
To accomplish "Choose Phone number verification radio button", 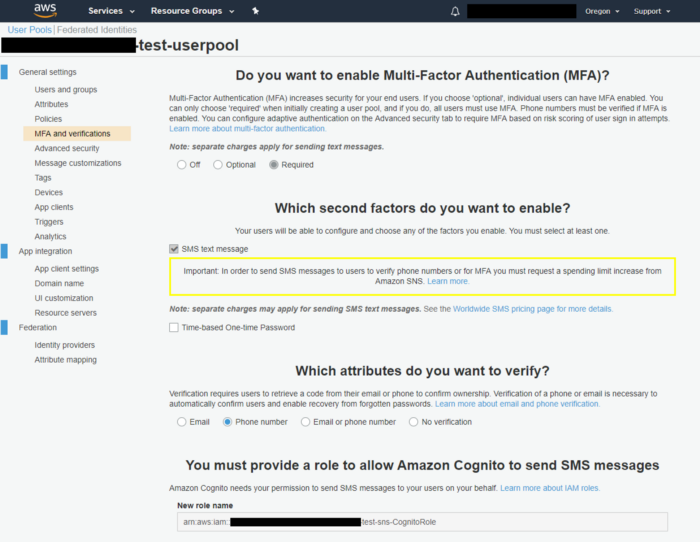I will [227, 422].
